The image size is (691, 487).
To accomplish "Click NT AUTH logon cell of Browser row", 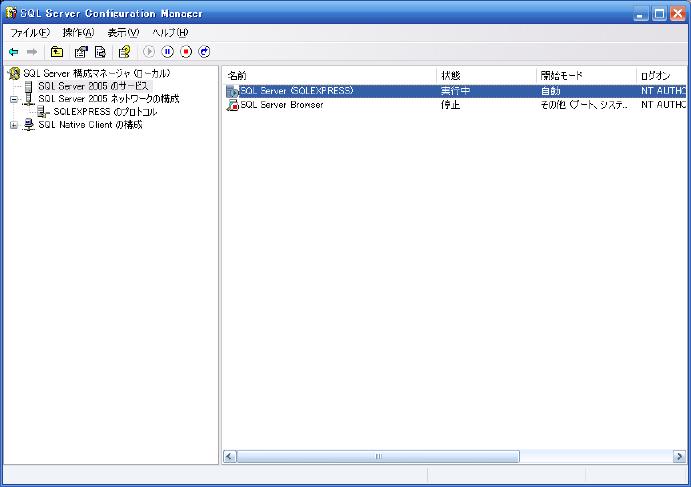I will (x=663, y=105).
